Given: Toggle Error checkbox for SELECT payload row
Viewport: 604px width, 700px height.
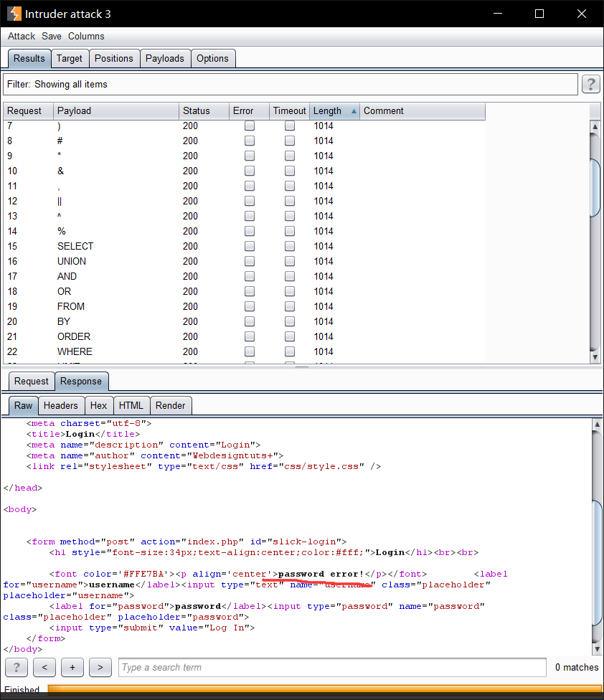Looking at the screenshot, I should click(x=250, y=246).
